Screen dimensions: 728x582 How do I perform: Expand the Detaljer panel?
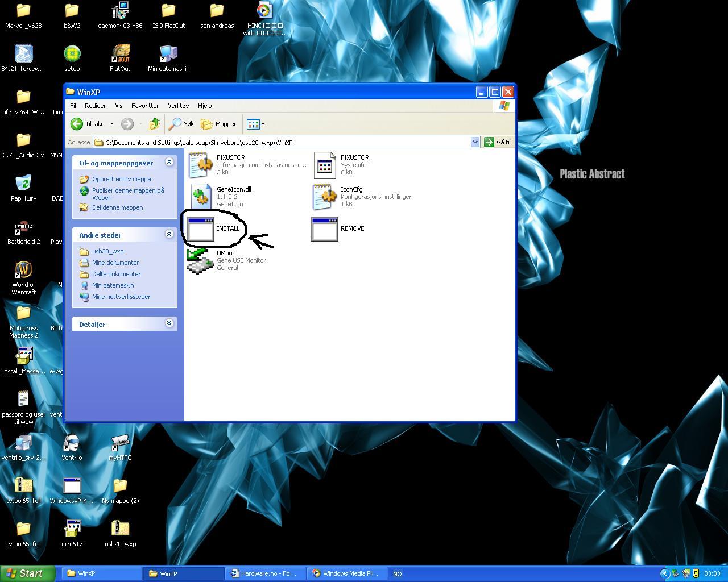pos(169,323)
